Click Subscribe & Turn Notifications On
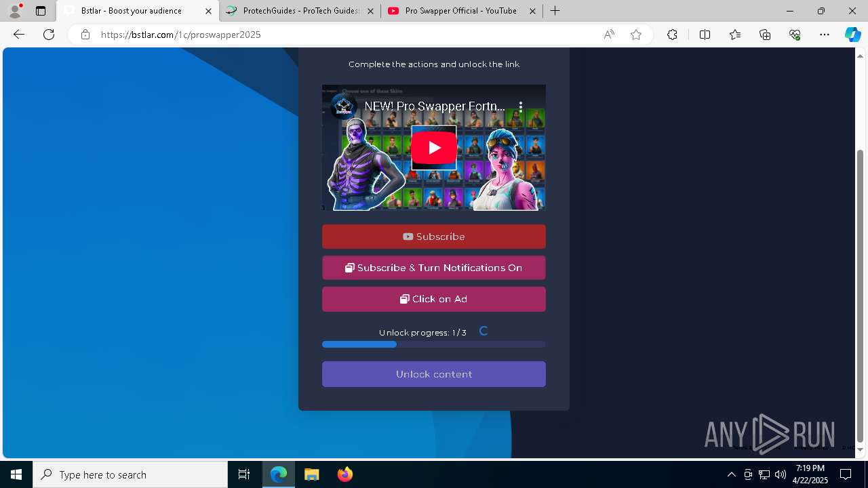868x488 pixels. 434,268
